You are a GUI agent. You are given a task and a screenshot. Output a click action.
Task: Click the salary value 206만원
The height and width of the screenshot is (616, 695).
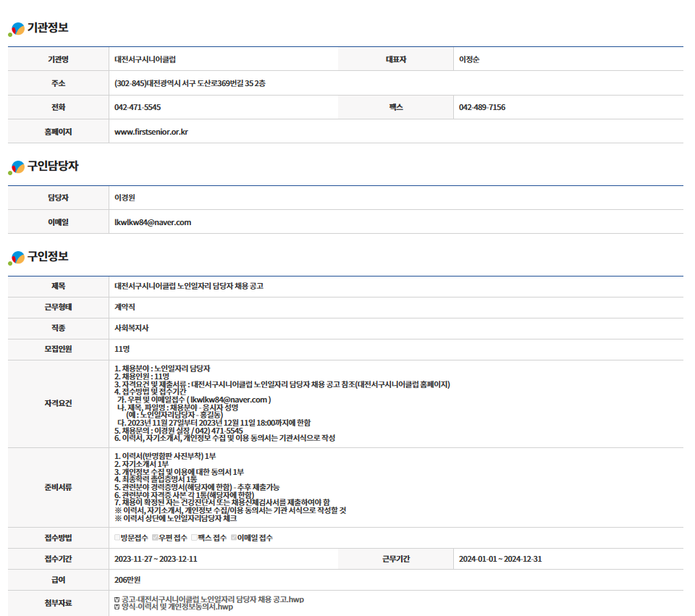pyautogui.click(x=127, y=580)
